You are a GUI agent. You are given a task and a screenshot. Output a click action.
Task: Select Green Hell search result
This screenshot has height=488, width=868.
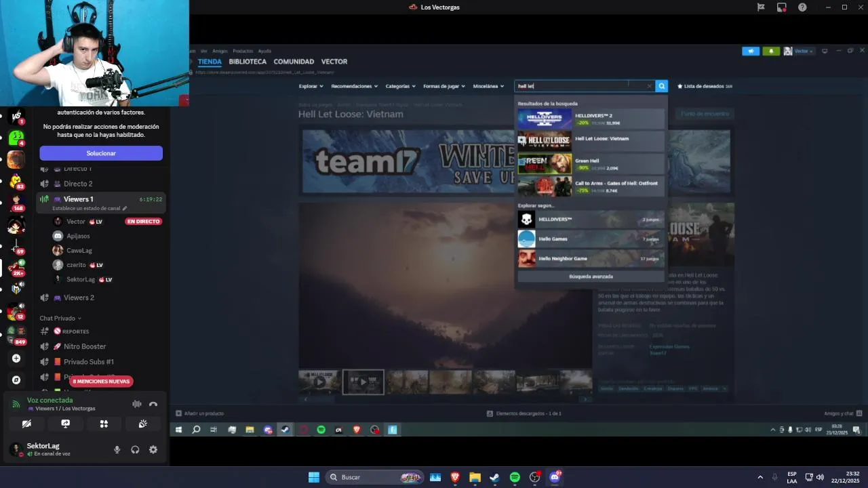(x=591, y=164)
